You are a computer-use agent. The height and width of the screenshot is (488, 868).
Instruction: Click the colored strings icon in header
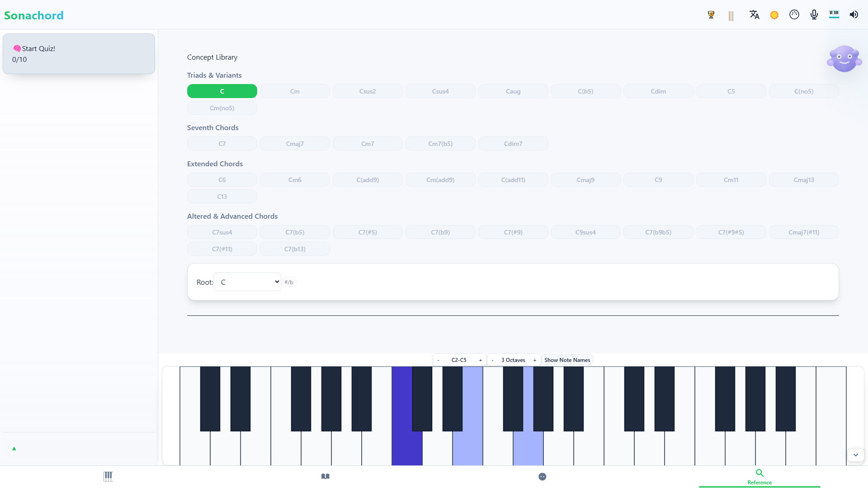coord(731,16)
